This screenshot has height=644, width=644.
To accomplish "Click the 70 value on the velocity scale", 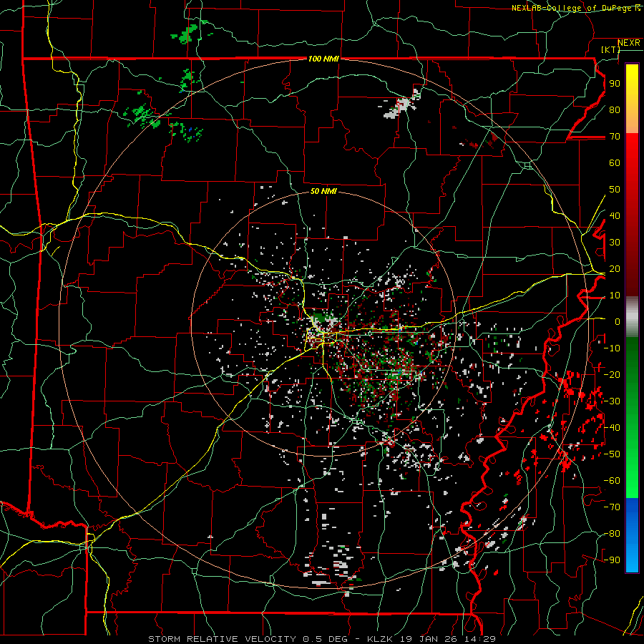I will 615,137.
